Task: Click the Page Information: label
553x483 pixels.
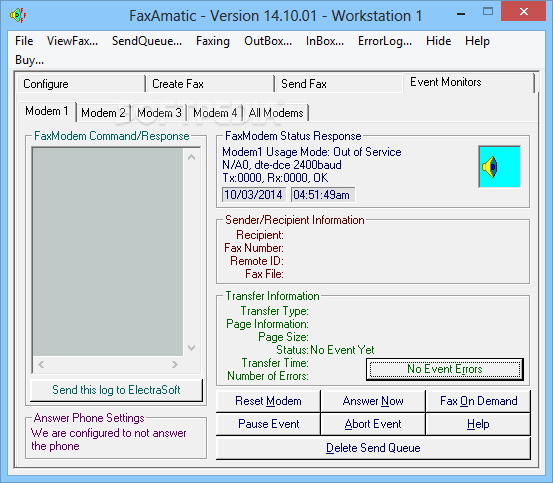Action: point(268,324)
